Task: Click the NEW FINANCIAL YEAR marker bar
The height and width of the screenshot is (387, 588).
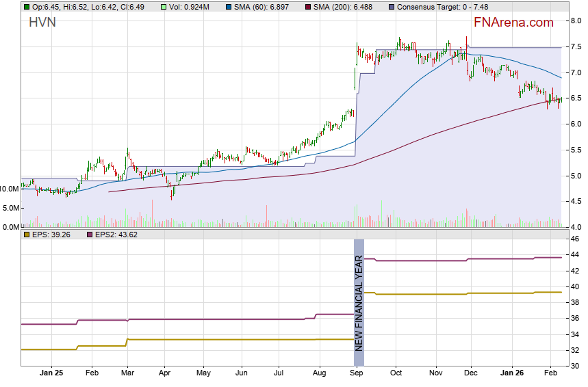Action: [x=359, y=295]
